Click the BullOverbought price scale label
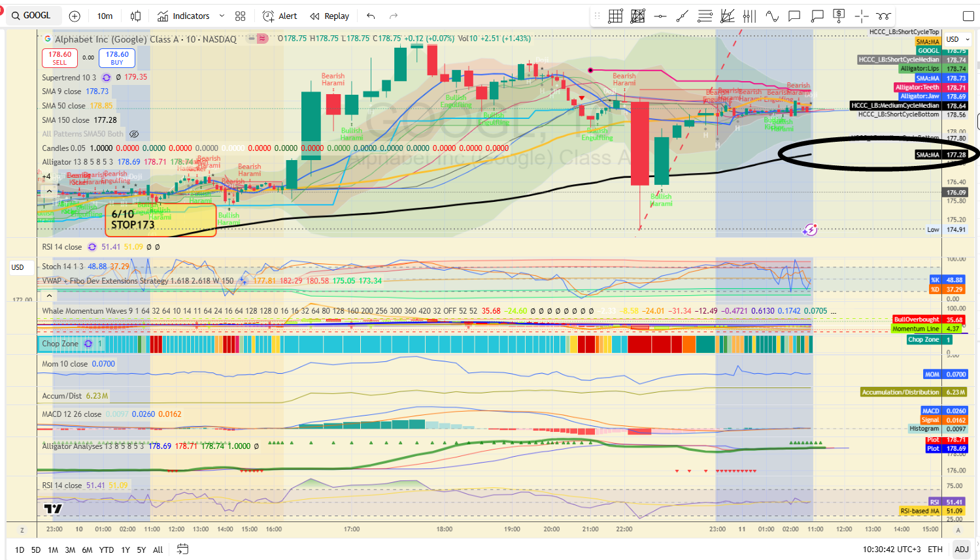Viewport: 980px width, 560px height. coord(917,320)
